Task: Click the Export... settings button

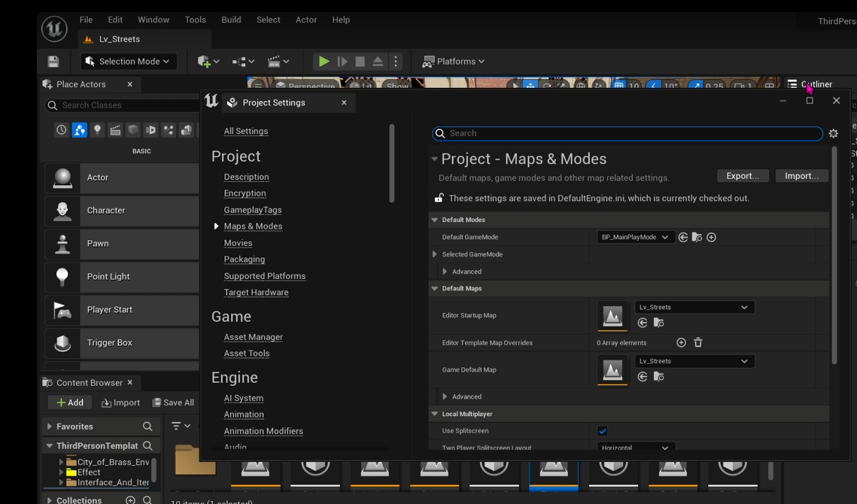Action: point(742,176)
